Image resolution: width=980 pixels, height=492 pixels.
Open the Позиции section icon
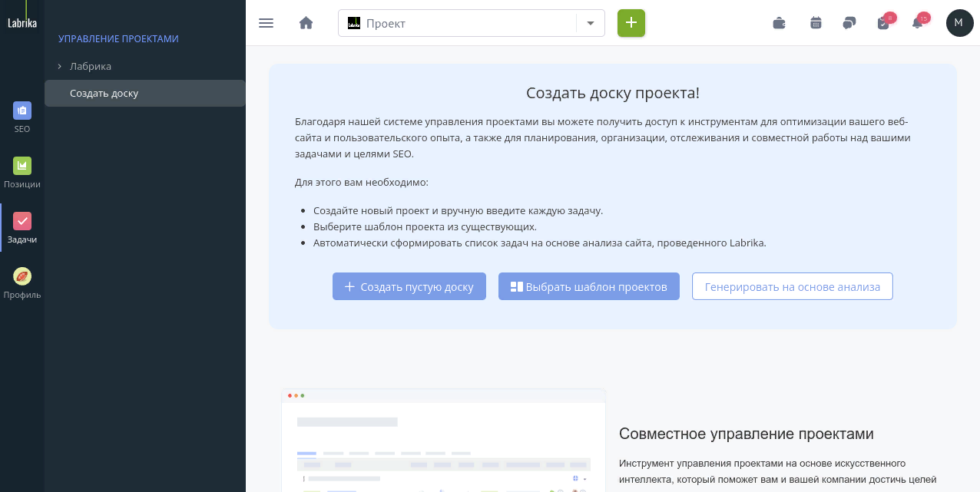click(x=22, y=166)
